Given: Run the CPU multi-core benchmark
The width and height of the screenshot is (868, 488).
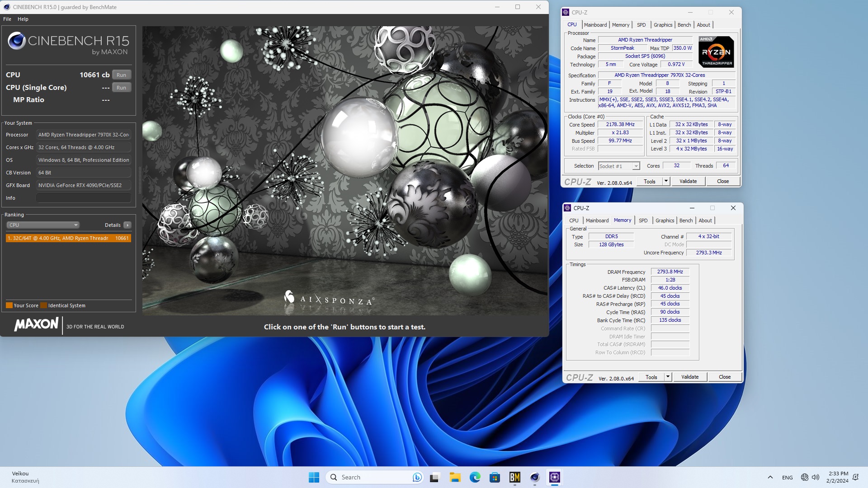Looking at the screenshot, I should [121, 75].
